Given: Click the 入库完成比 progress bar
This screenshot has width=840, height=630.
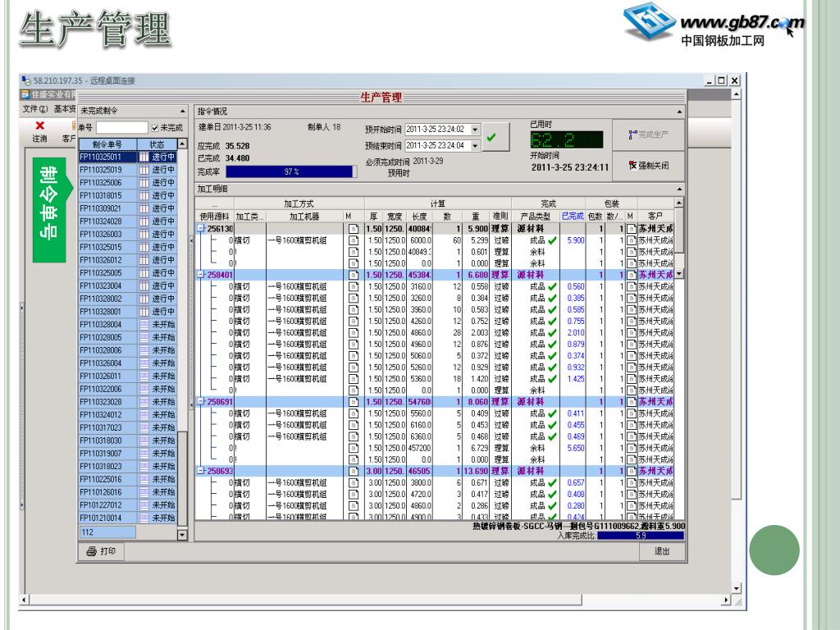Looking at the screenshot, I should click(641, 536).
